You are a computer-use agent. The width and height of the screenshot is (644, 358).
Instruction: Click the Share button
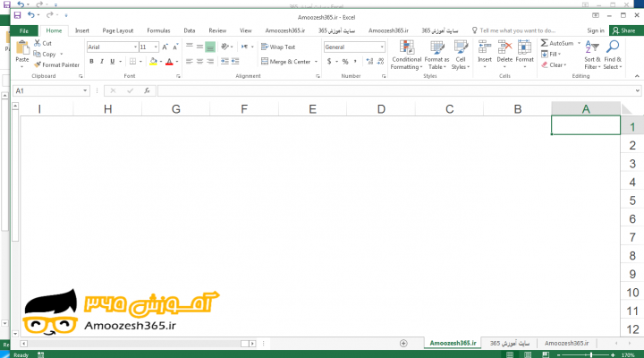[624, 30]
